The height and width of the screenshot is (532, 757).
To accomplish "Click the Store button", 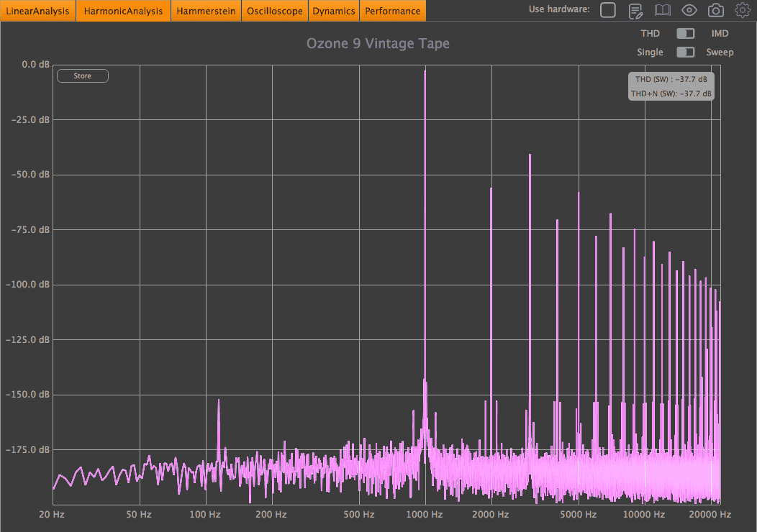I will tap(83, 75).
